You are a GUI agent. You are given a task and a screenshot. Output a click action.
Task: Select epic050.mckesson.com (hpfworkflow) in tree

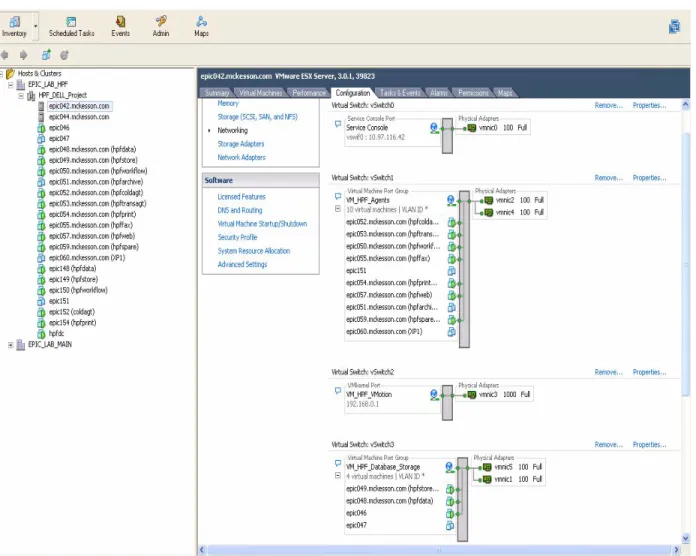click(98, 171)
